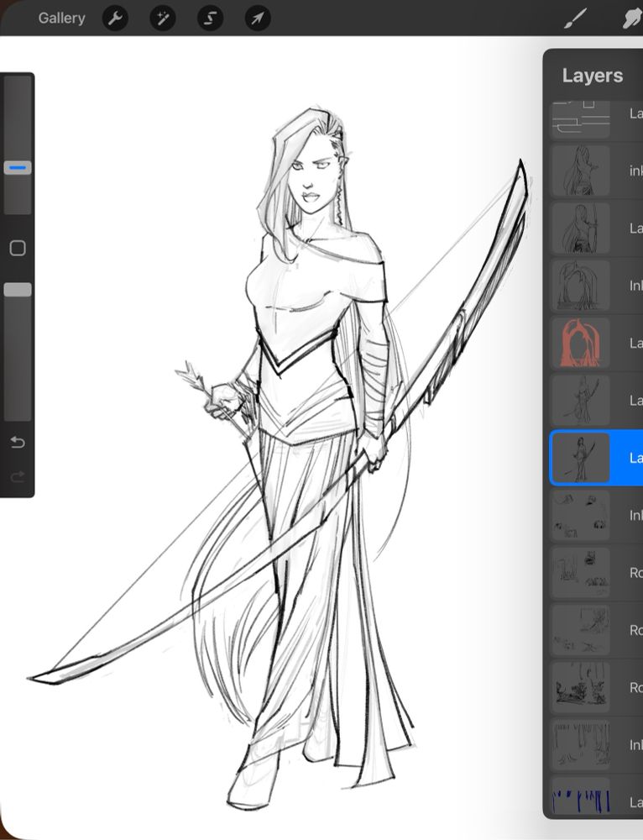This screenshot has height=840, width=643.
Task: Activate the Transform arrow tool
Action: click(258, 18)
